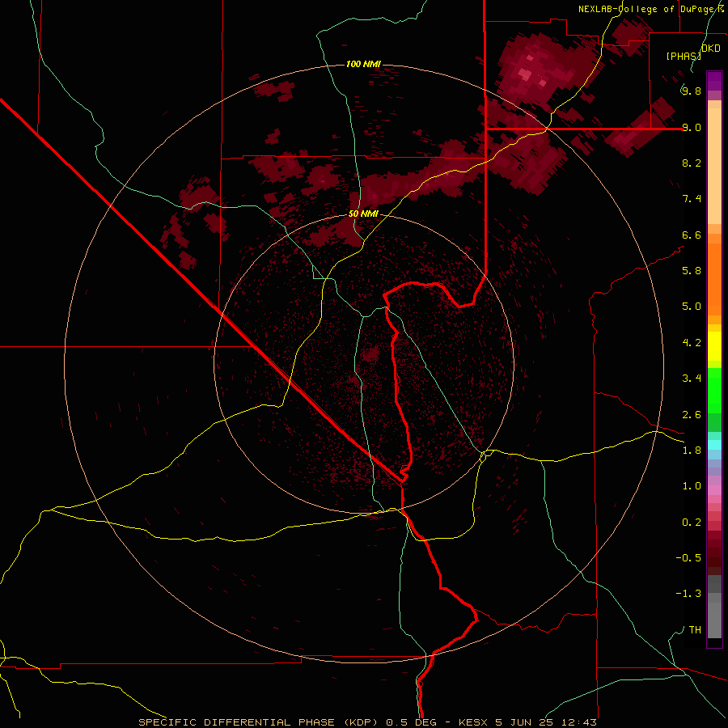Click the TH label on the color scale

[695, 630]
